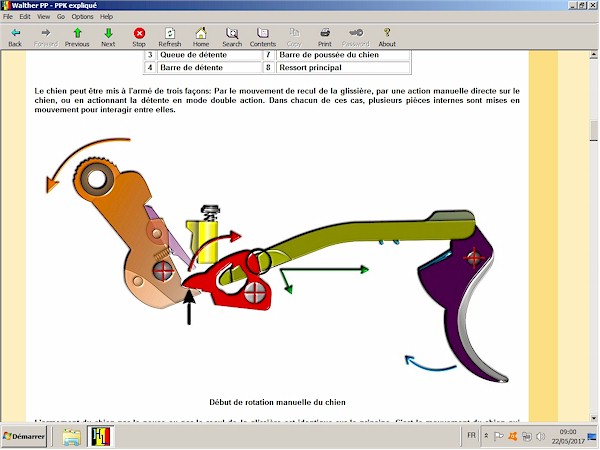Click the volume speaker tray icon
This screenshot has height=450, width=600.
coord(541,436)
